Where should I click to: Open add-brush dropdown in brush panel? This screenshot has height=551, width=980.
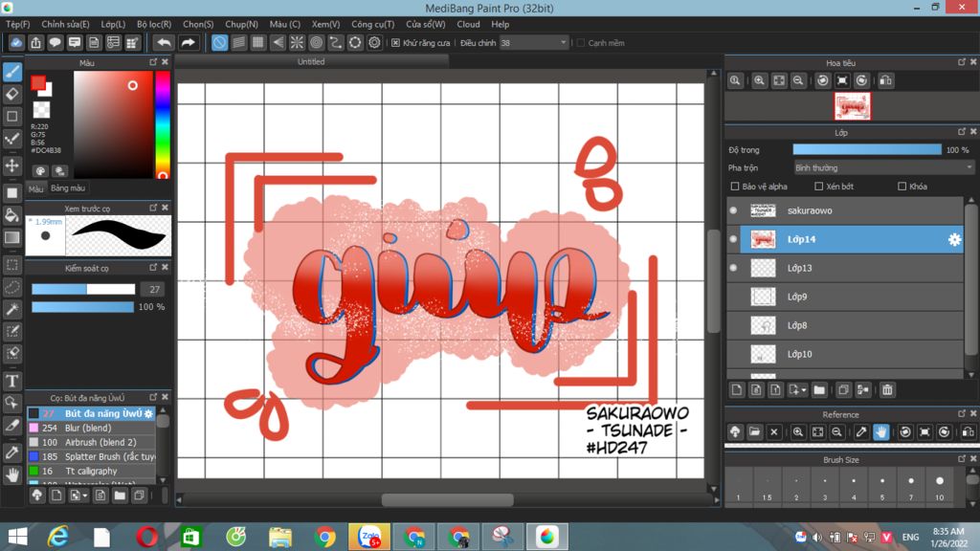pyautogui.click(x=85, y=496)
